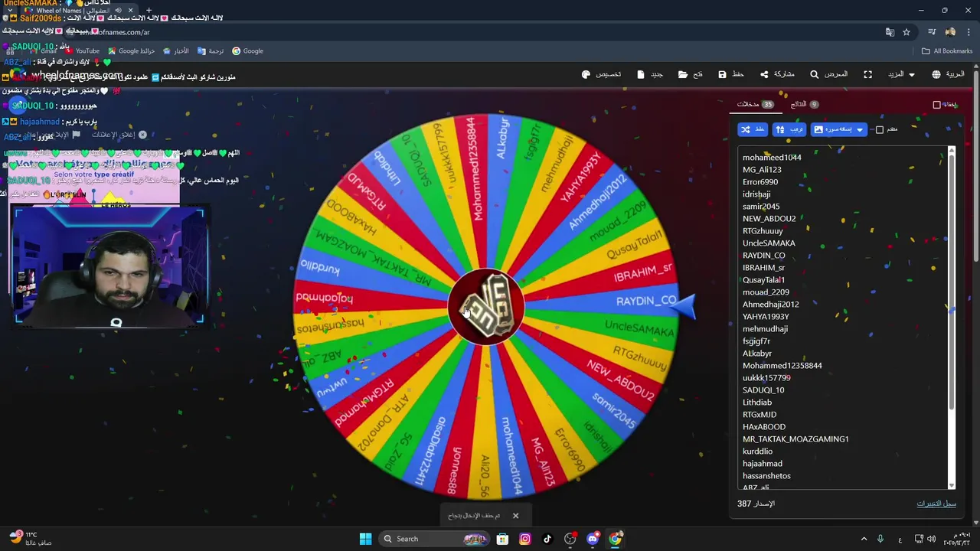Toggle the Hide (إخفاء) checkbox

(936, 105)
